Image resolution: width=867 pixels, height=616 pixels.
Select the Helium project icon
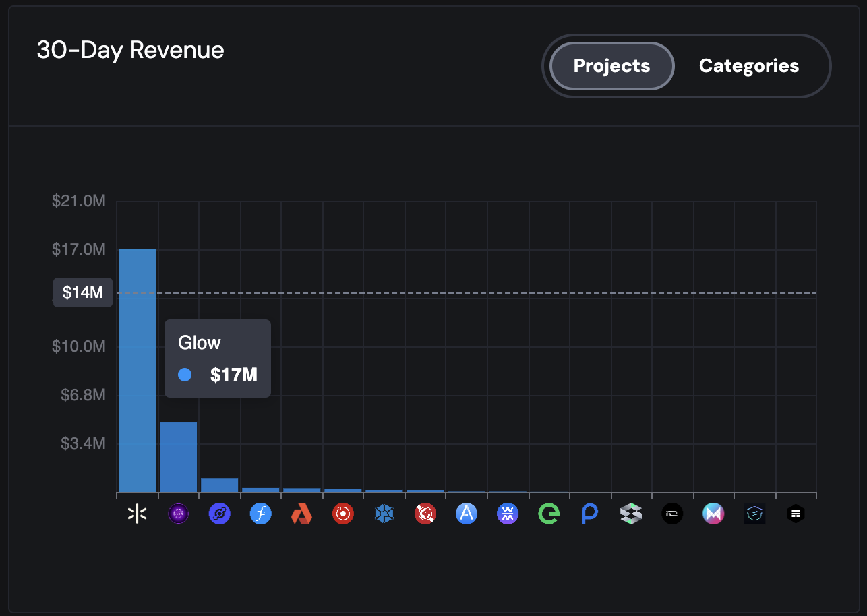pos(220,515)
